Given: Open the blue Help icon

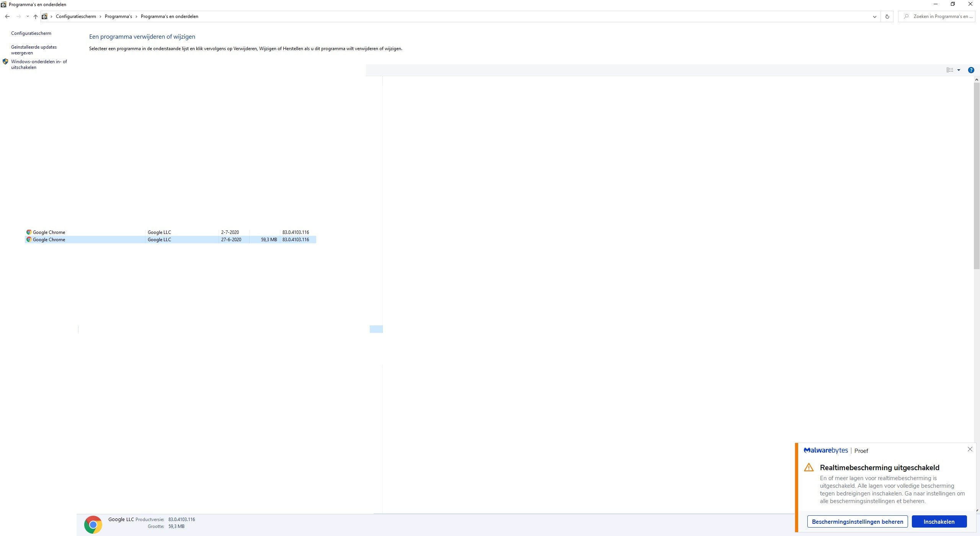Looking at the screenshot, I should point(971,70).
